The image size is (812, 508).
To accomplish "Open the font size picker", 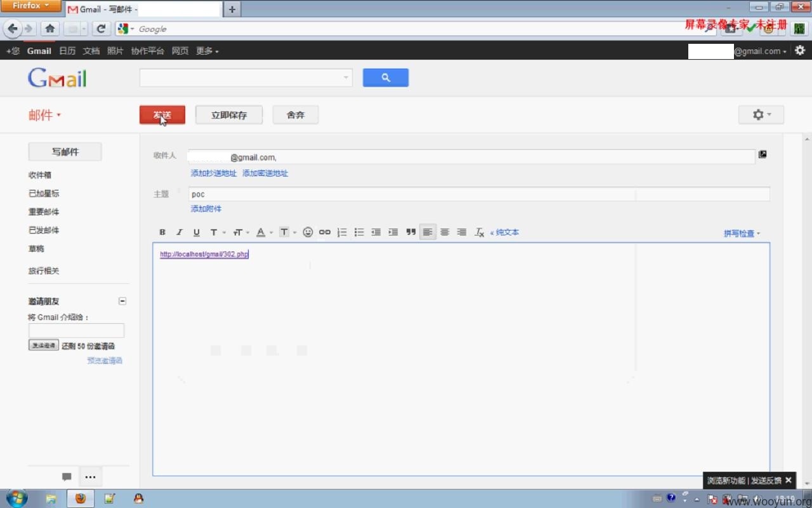I will click(x=241, y=232).
